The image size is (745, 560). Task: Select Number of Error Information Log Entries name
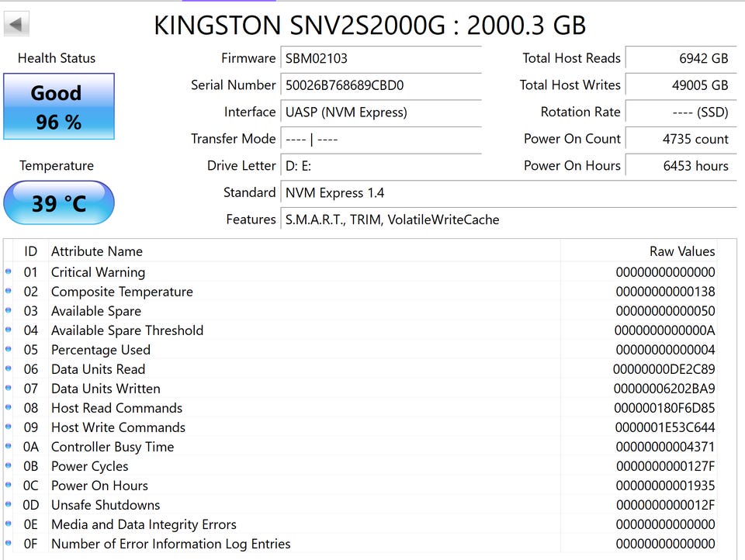[171, 544]
